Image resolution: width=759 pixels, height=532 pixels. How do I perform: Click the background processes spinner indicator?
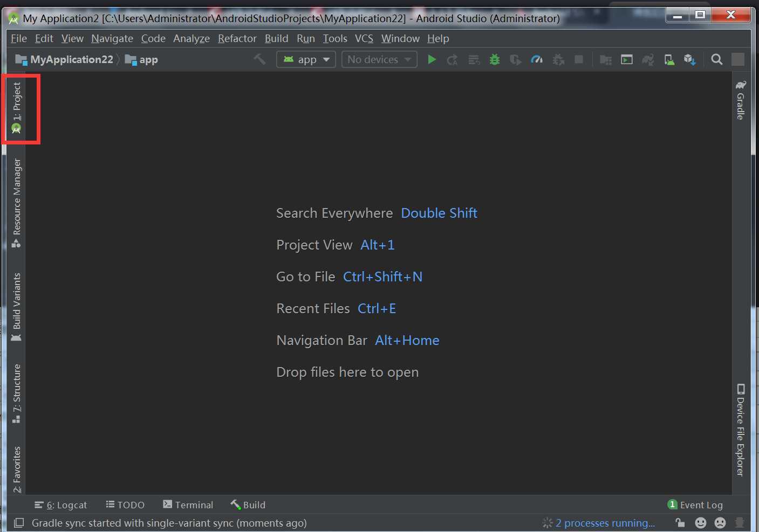(548, 523)
